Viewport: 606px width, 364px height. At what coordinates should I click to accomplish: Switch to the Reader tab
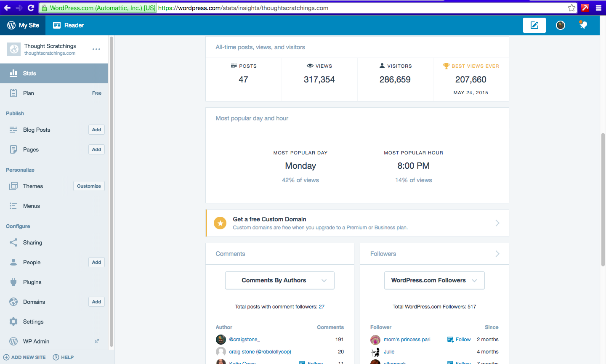tap(68, 25)
